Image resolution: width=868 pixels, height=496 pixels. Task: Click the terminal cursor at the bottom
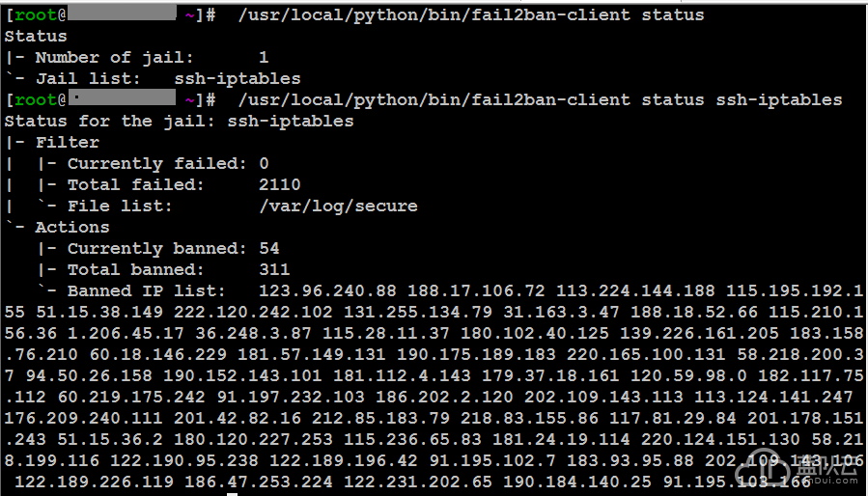[233, 494]
